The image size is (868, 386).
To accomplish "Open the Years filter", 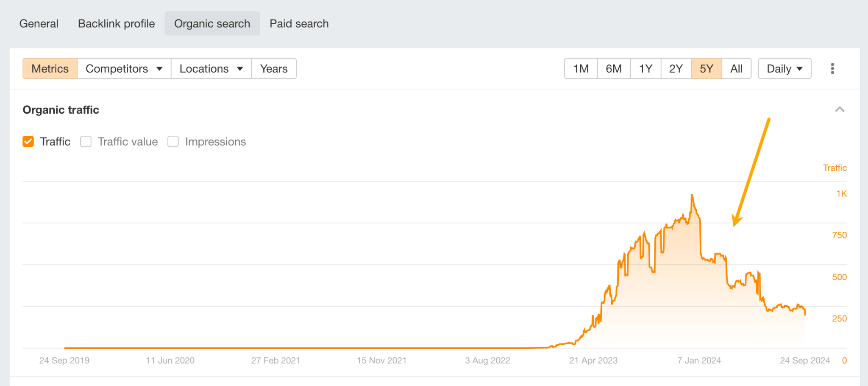I will click(x=274, y=68).
